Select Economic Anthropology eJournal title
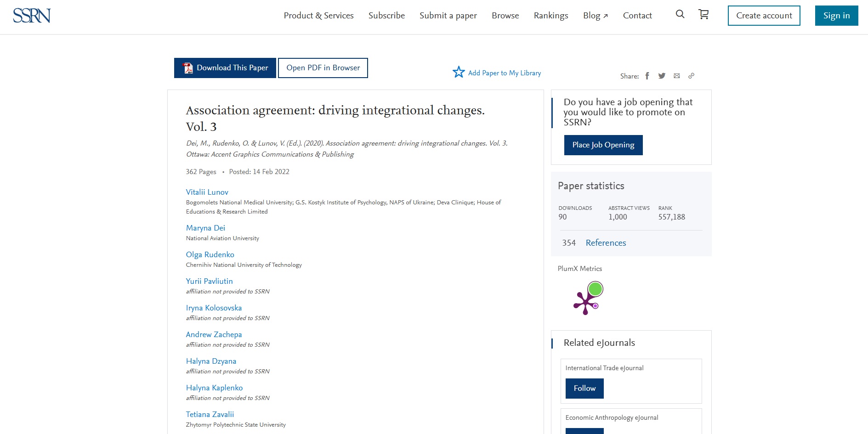Image resolution: width=868 pixels, height=434 pixels. (x=612, y=417)
